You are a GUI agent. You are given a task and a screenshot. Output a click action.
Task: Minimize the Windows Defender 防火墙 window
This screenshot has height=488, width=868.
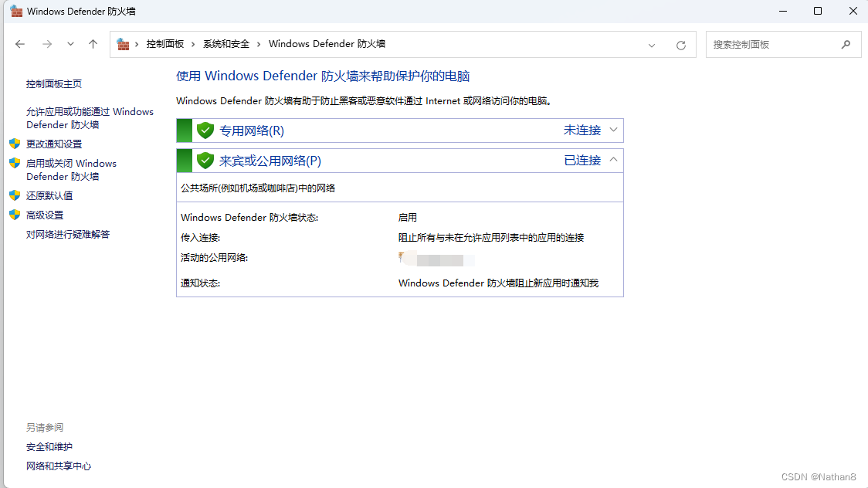point(783,11)
